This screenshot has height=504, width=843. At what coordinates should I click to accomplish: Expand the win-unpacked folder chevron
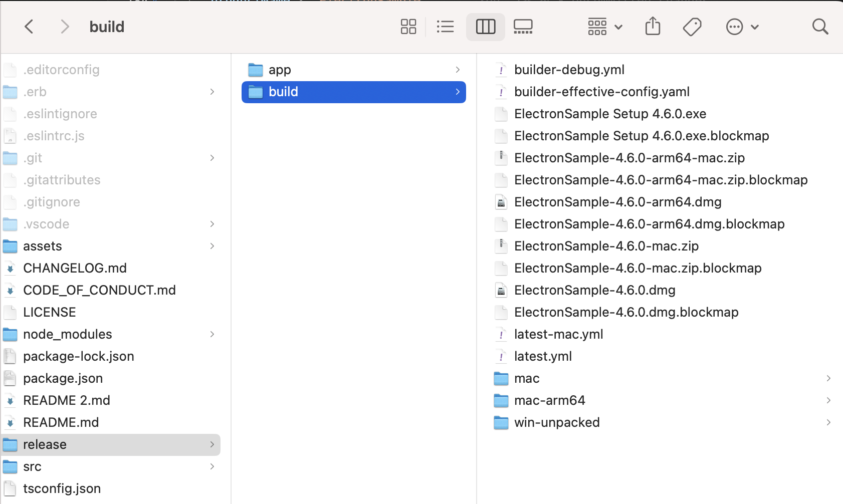[828, 422]
